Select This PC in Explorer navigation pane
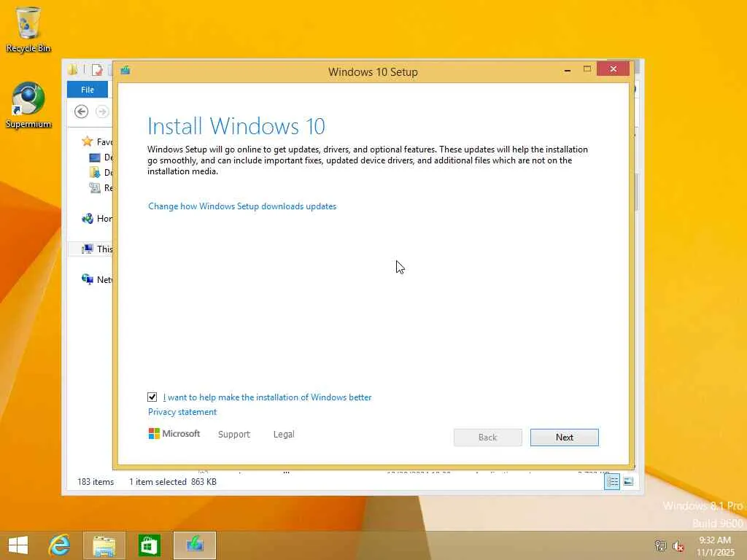The height and width of the screenshot is (560, 747). pos(97,249)
